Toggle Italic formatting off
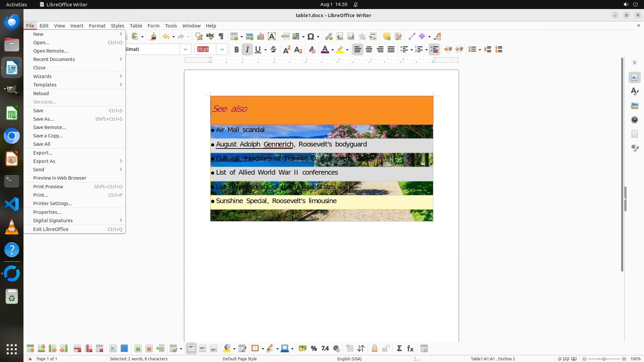 coord(247,50)
